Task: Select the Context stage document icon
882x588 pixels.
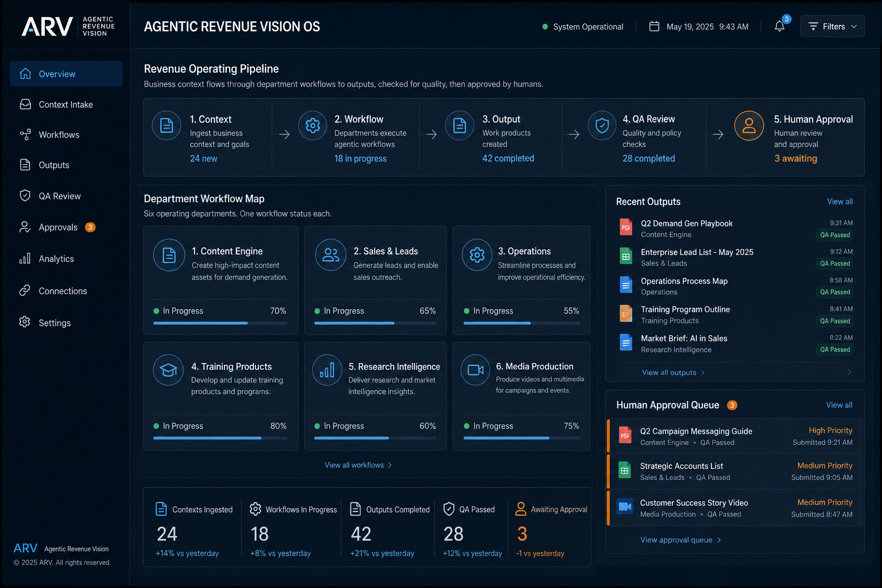Action: 167,125
